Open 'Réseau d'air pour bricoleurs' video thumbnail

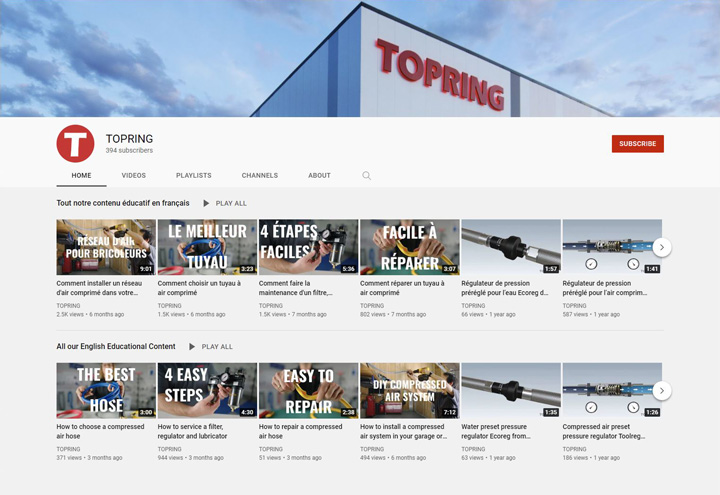tap(106, 247)
